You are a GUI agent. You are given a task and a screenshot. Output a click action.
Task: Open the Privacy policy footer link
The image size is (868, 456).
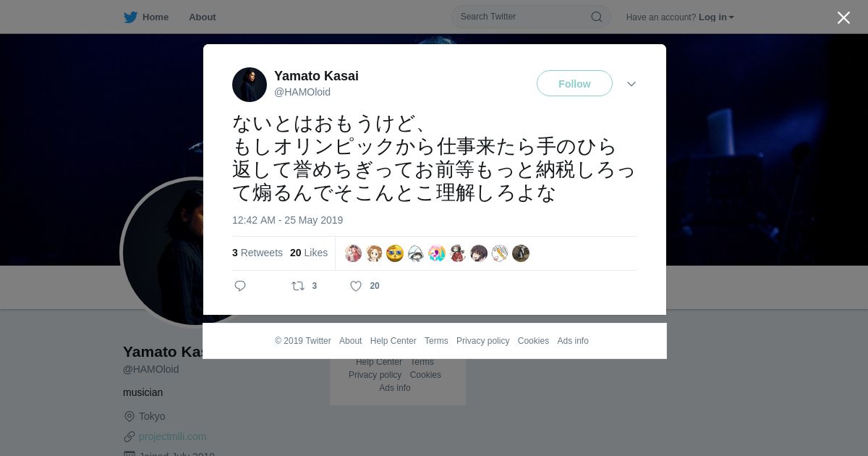482,341
